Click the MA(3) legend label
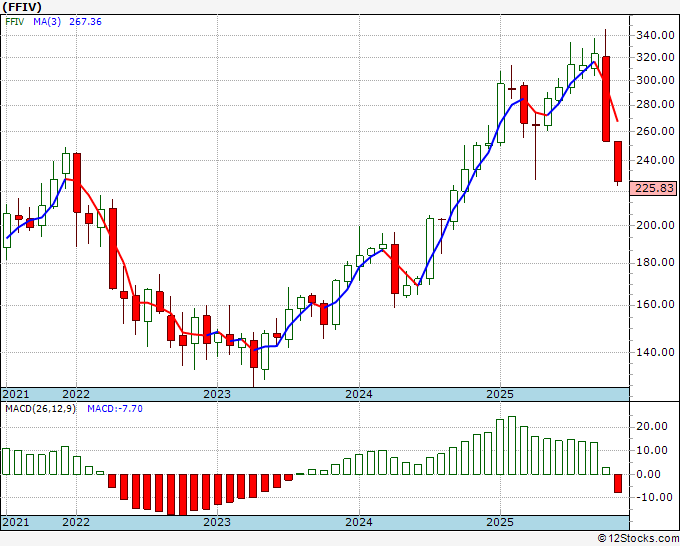 click(x=47, y=22)
